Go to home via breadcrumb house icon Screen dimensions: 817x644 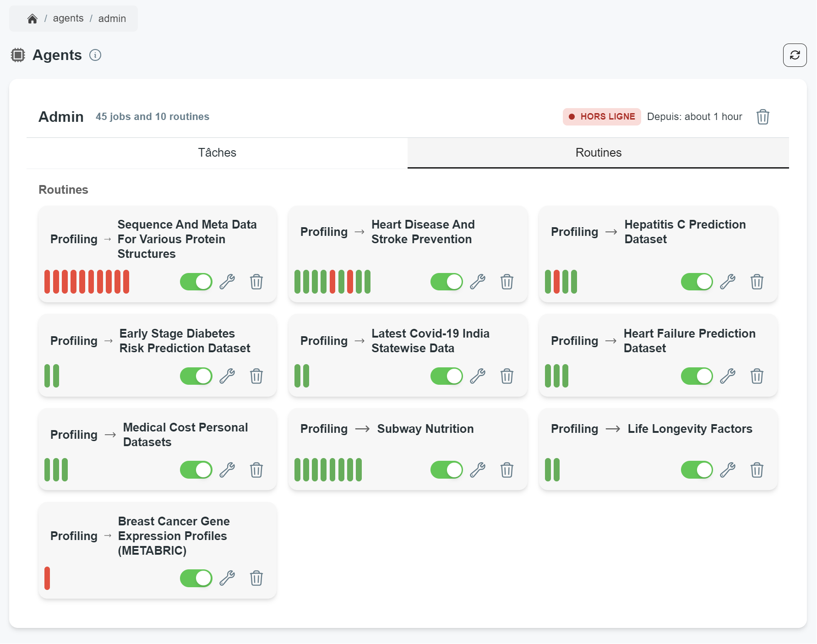(32, 19)
